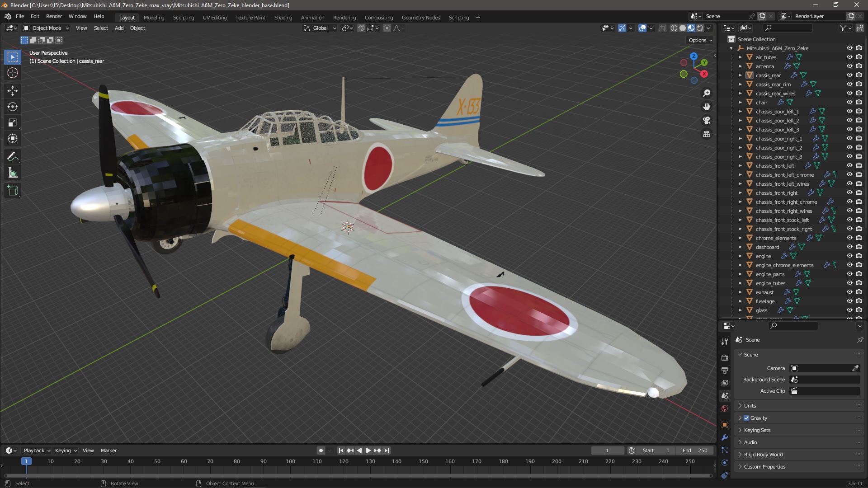
Task: Switch to rendered viewport shading
Action: pyautogui.click(x=700, y=28)
